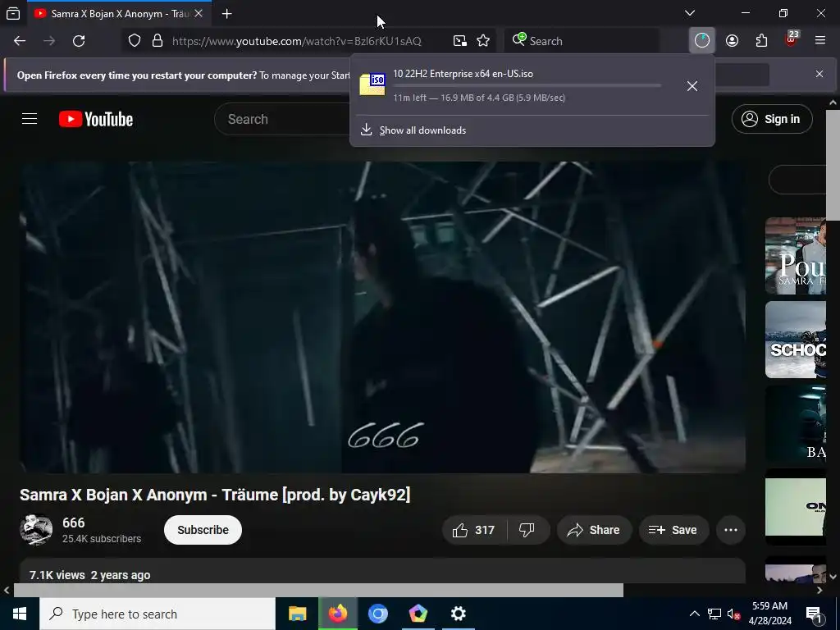
Task: Focus the Firefox Search box
Action: [582, 41]
